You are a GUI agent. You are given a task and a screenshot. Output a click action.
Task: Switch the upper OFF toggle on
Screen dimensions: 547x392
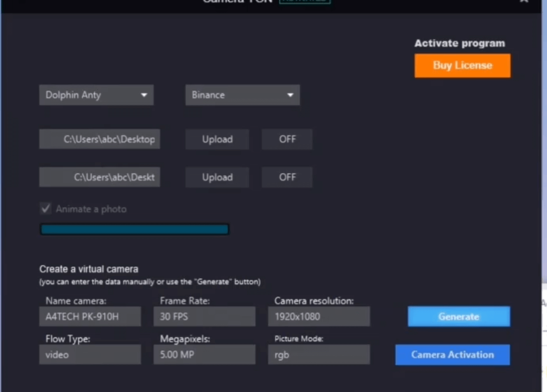[x=287, y=139]
